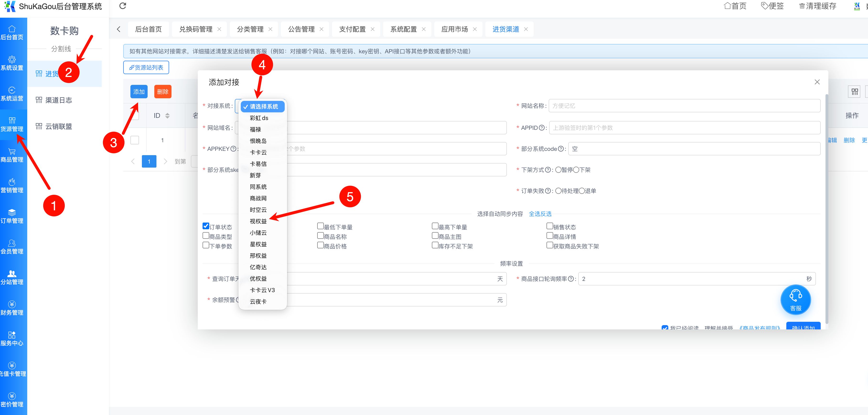The image size is (868, 415).
Task: Open 营销管理 flame sidebar icon
Action: pyautogui.click(x=12, y=182)
